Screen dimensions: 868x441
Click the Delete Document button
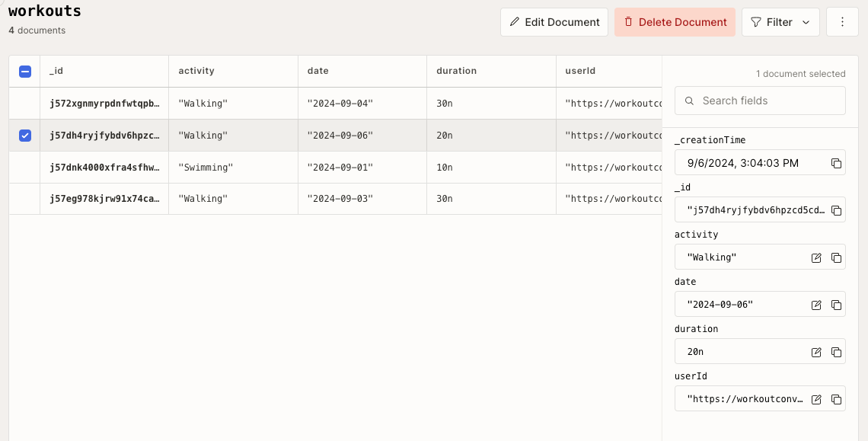point(675,22)
